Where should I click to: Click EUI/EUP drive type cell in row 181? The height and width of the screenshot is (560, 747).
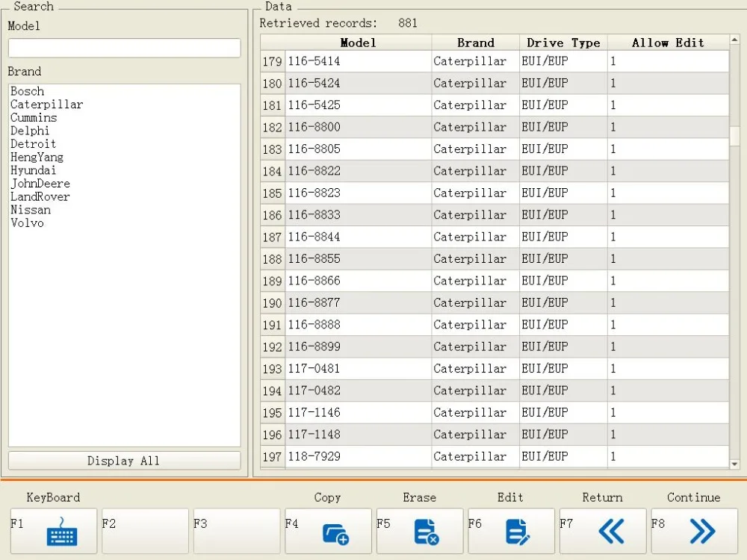pos(563,105)
